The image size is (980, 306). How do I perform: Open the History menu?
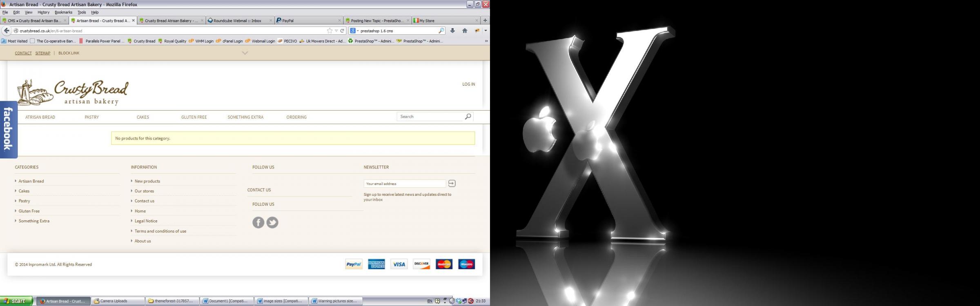tap(43, 12)
